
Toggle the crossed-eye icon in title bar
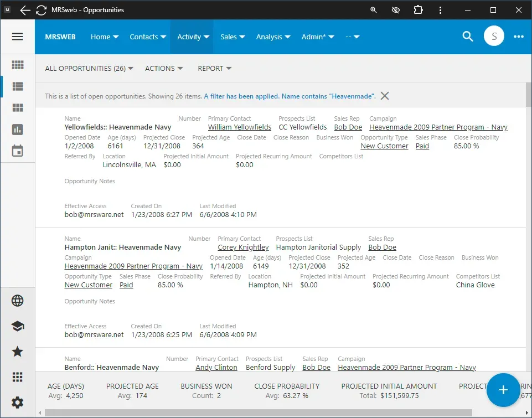(x=395, y=10)
